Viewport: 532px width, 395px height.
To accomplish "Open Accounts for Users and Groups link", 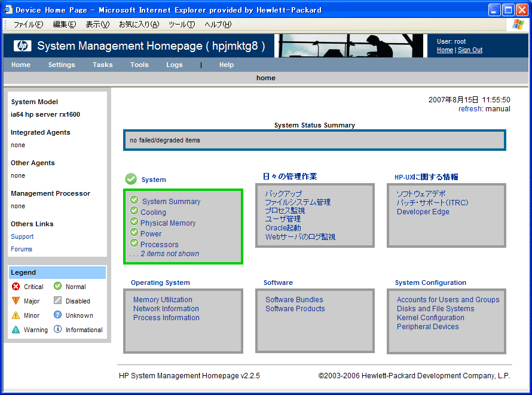I will 448,300.
